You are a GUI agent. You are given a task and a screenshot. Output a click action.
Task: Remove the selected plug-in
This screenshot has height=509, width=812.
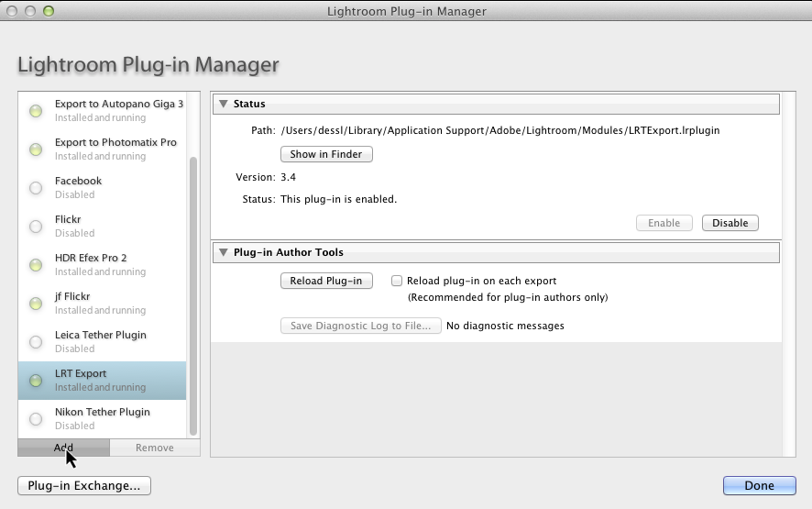coord(155,448)
